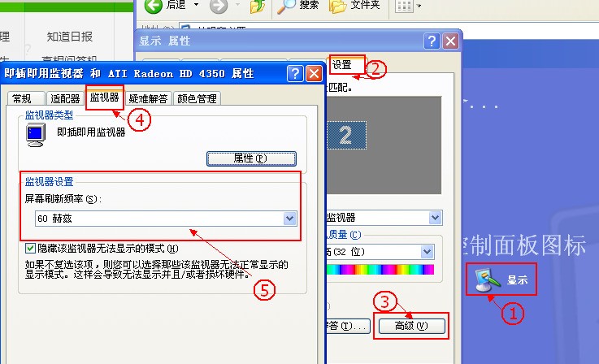Click the help button in ATI Radeon properties dialog
The image size is (599, 364).
pos(295,74)
